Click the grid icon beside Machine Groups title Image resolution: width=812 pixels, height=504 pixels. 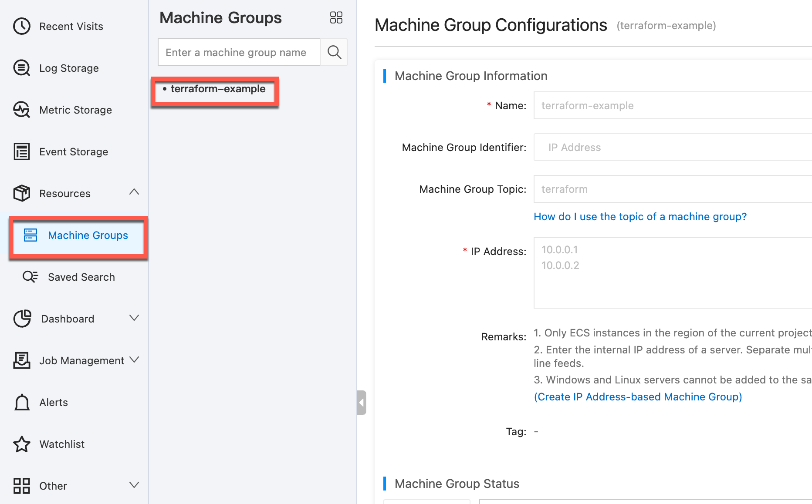[x=336, y=17]
